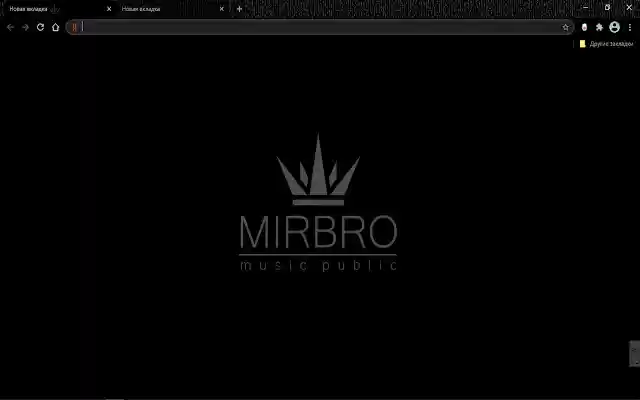Restore down the browser window
The height and width of the screenshot is (400, 640).
[607, 7]
